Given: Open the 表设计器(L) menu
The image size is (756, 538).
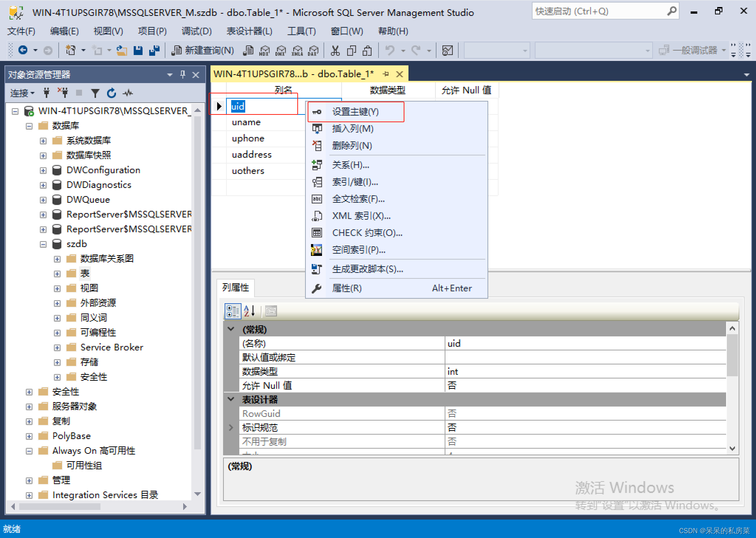Looking at the screenshot, I should click(x=249, y=31).
